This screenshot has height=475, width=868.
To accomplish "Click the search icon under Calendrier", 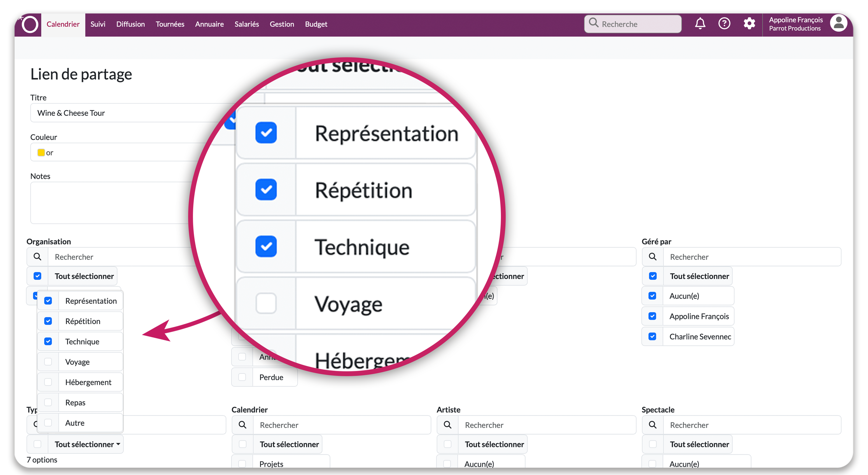I will (x=242, y=425).
